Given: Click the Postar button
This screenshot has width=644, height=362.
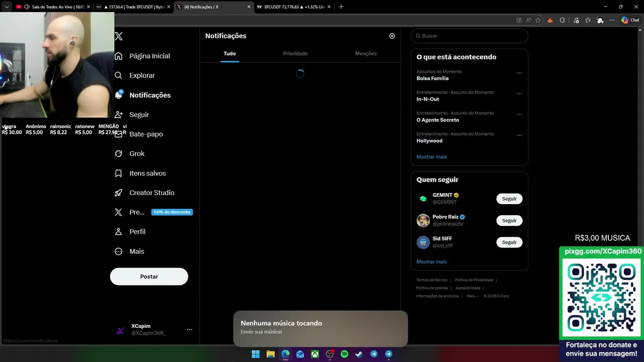Looking at the screenshot, I should (x=149, y=277).
